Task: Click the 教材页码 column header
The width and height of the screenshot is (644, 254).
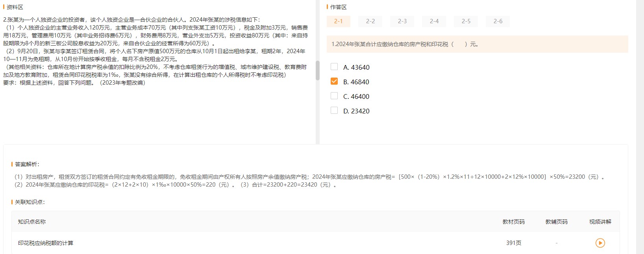Action: pos(513,222)
